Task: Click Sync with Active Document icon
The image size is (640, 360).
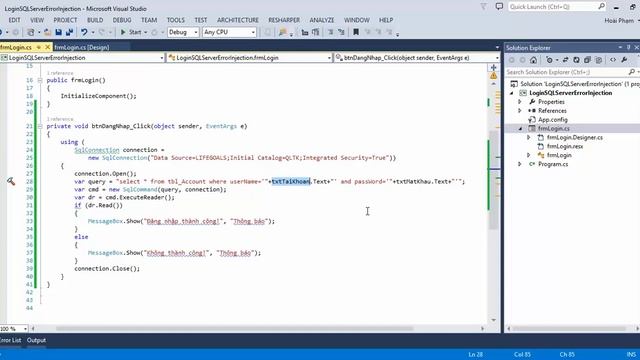Action: tap(565, 60)
